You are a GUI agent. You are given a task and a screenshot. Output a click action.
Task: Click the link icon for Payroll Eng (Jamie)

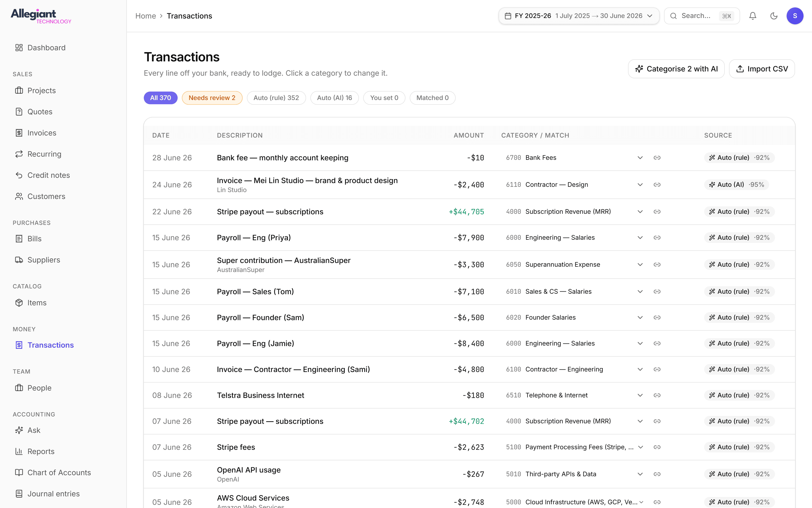pos(657,343)
